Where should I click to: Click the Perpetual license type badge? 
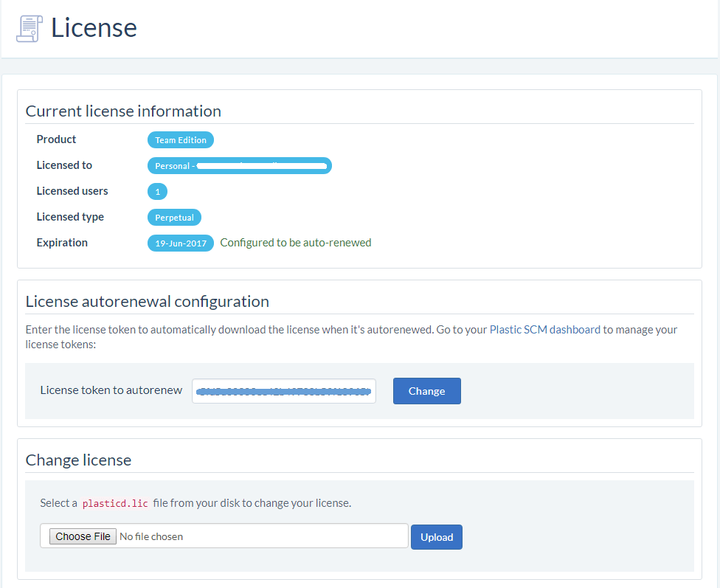(x=174, y=218)
